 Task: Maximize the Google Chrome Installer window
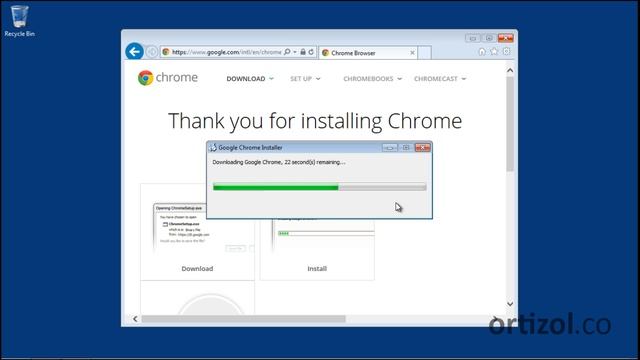(406, 147)
